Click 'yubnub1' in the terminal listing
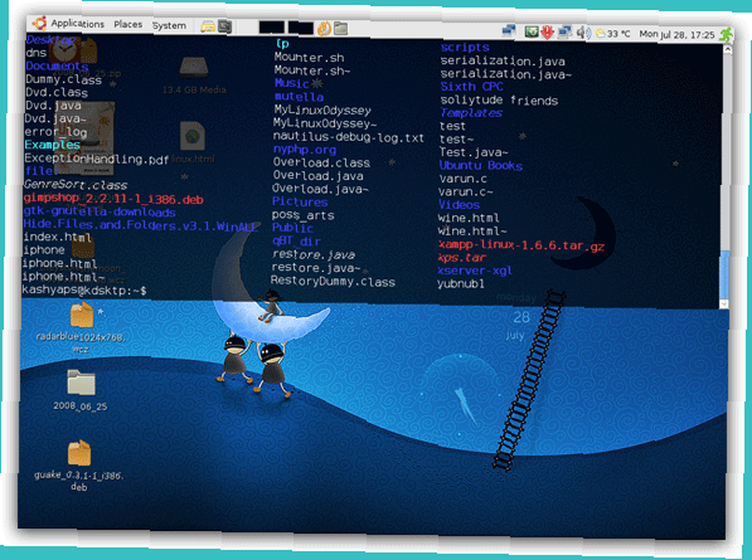The height and width of the screenshot is (560, 752). tap(461, 284)
